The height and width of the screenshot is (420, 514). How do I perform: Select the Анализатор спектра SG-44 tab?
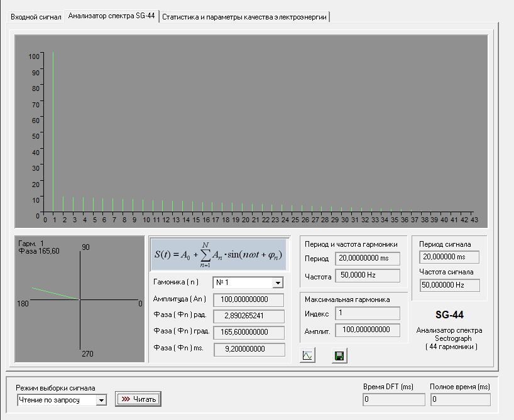pyautogui.click(x=111, y=16)
